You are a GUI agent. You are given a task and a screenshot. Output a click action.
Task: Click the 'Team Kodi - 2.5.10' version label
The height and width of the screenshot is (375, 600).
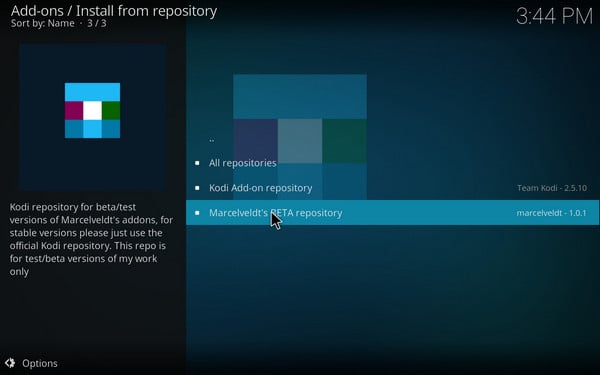click(x=552, y=188)
